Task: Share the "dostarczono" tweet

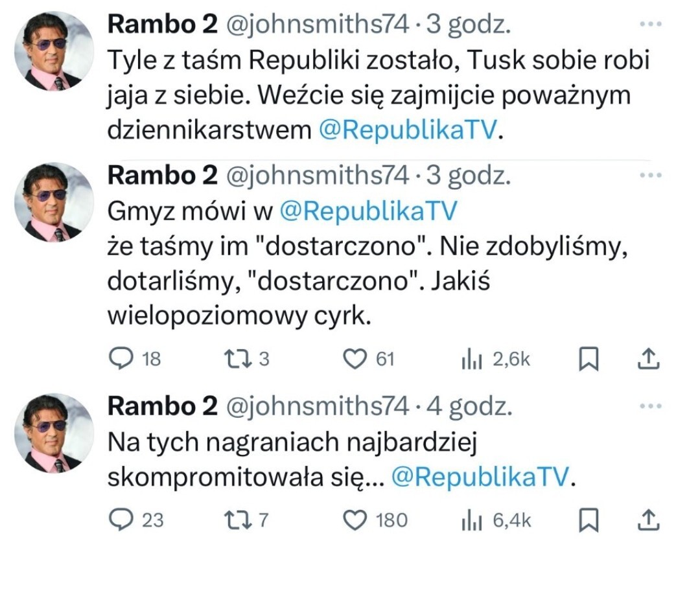Action: tap(649, 359)
